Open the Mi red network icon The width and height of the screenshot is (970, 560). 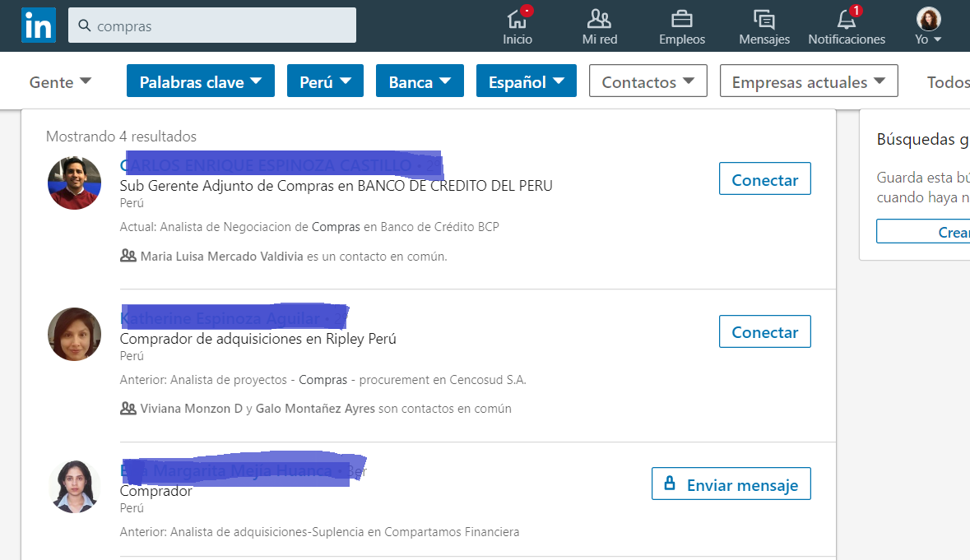coord(599,19)
